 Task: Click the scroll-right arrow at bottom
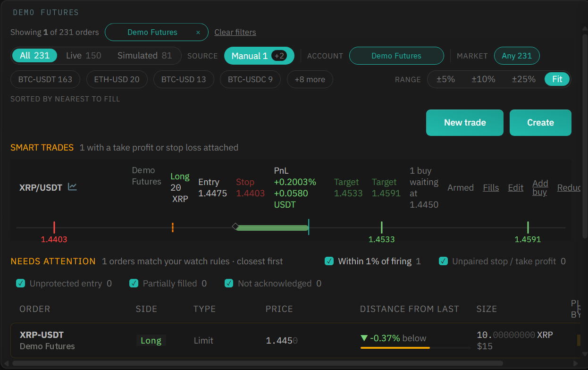coord(575,364)
